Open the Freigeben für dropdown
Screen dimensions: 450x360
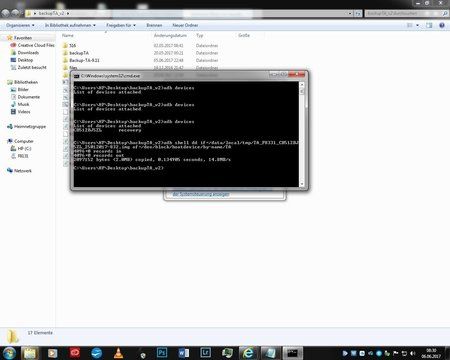(x=121, y=25)
